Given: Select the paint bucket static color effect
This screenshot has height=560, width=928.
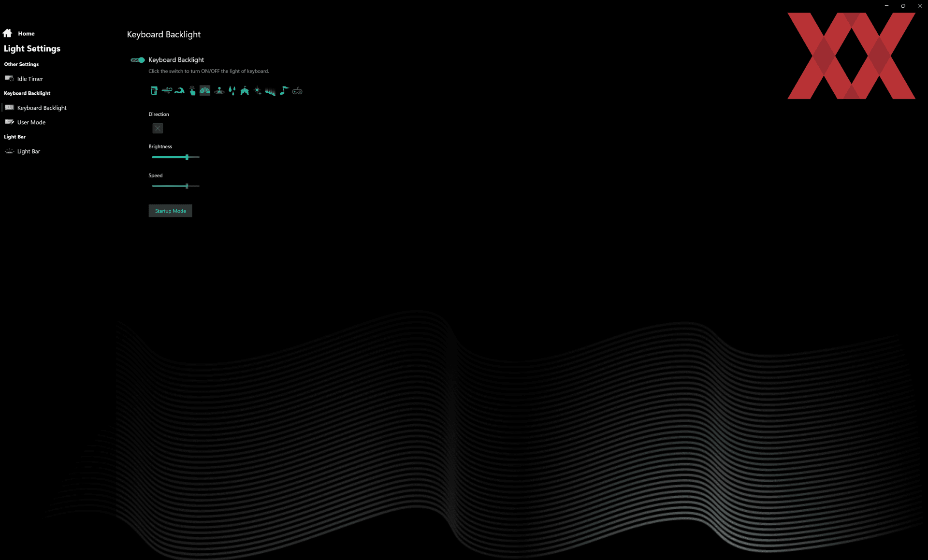Looking at the screenshot, I should 154,91.
